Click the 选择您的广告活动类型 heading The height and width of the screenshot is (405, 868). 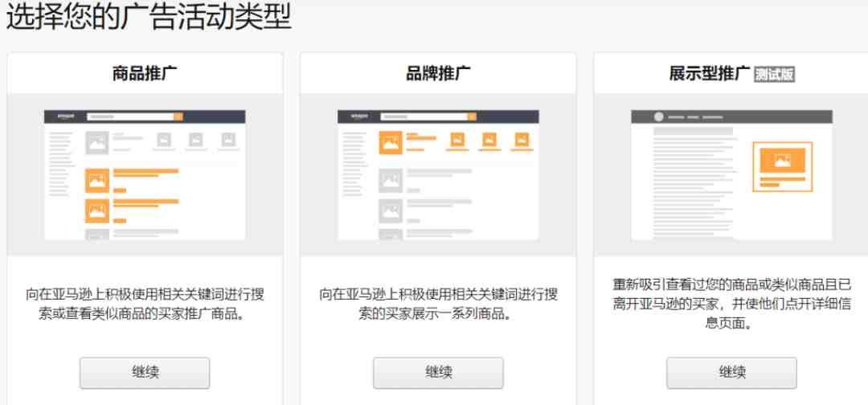(x=149, y=18)
